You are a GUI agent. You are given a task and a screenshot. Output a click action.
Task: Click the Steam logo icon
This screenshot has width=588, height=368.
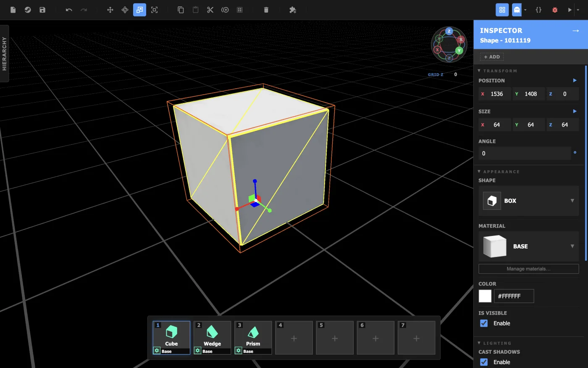[x=28, y=10]
